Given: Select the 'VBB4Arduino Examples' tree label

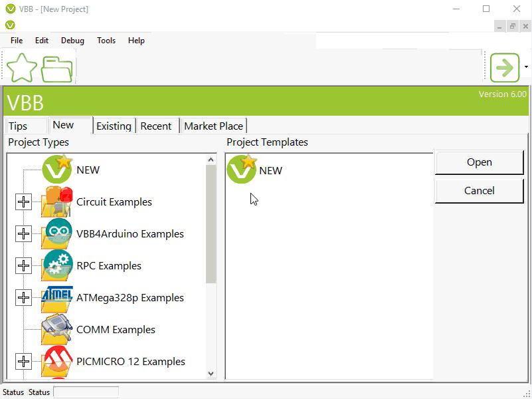Looking at the screenshot, I should coord(130,234).
